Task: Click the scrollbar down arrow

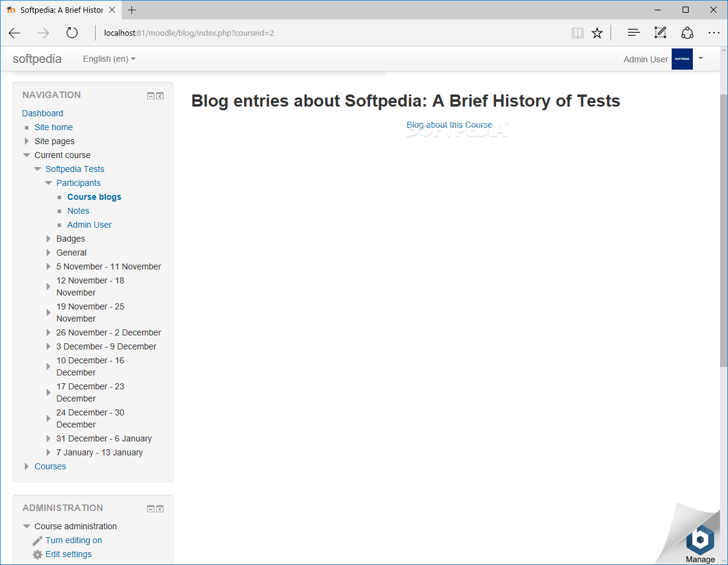Action: 723,560
